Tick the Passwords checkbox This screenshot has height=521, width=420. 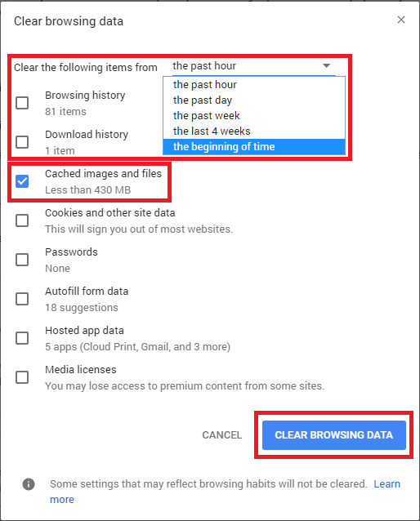(22, 260)
